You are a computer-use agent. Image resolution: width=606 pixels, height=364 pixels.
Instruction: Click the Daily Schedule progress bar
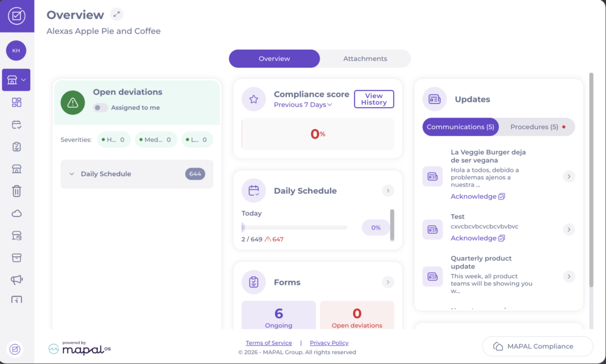point(294,227)
